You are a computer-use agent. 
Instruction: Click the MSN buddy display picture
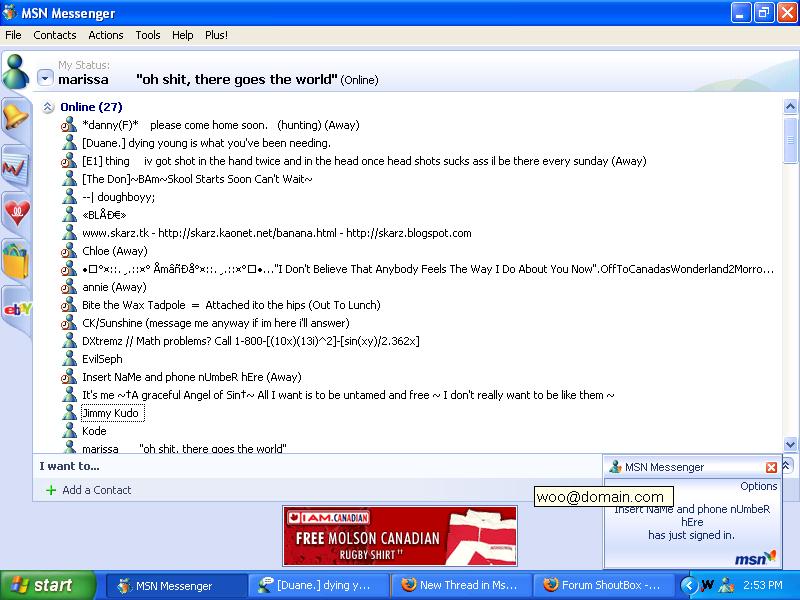pyautogui.click(x=16, y=71)
